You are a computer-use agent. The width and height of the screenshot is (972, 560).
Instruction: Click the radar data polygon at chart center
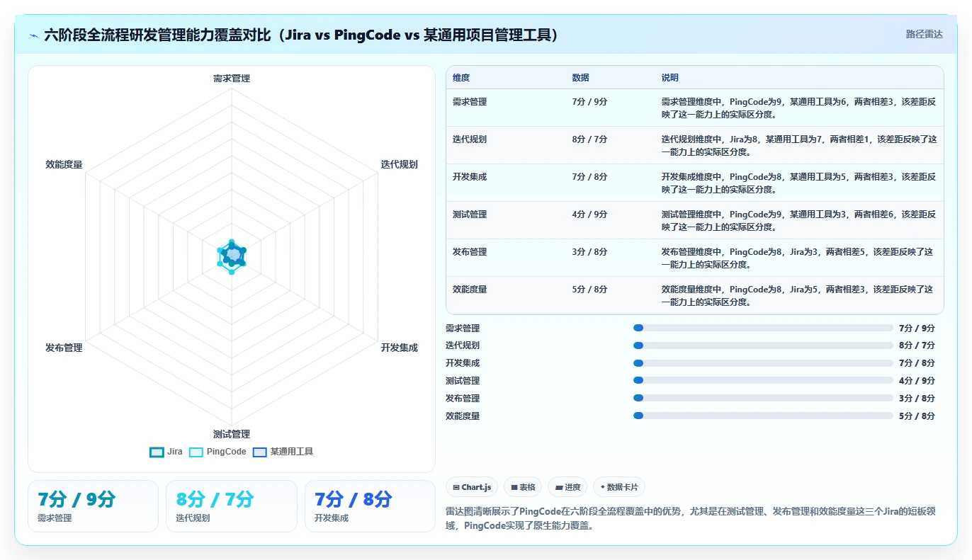click(x=232, y=256)
